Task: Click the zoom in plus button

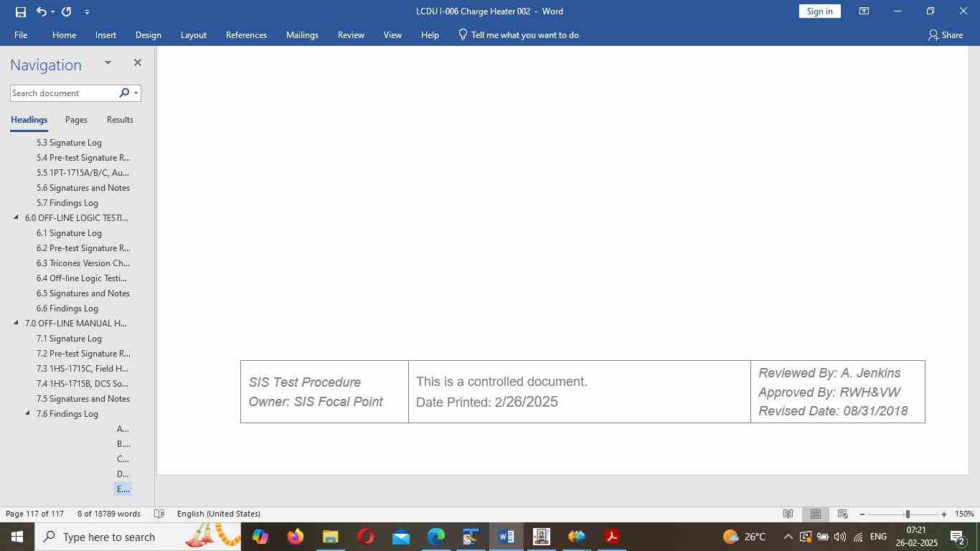Action: pyautogui.click(x=944, y=514)
